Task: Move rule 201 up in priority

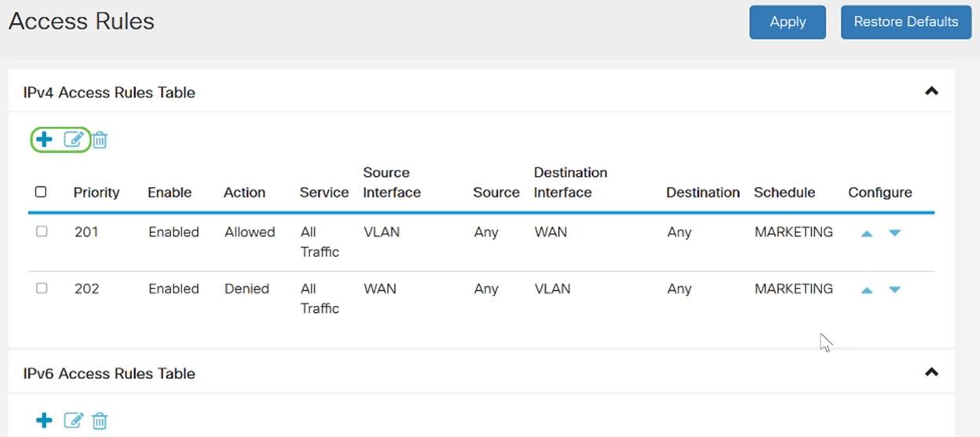Action: (867, 233)
